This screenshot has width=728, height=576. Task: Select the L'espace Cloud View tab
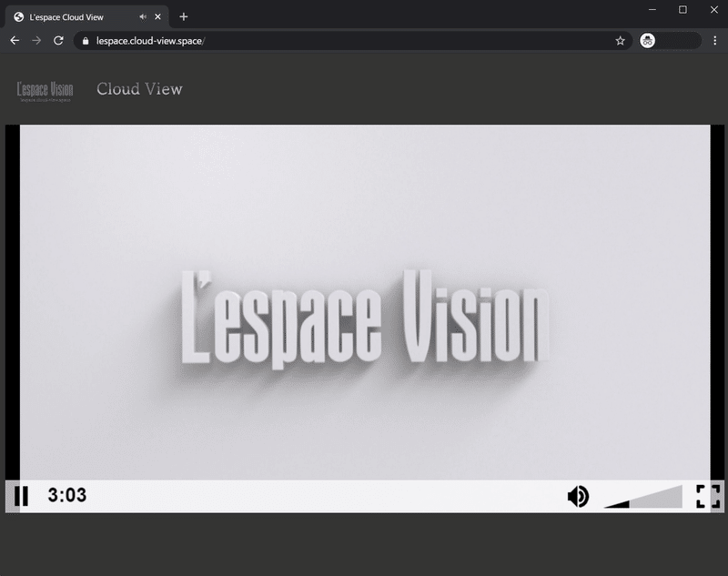point(86,17)
